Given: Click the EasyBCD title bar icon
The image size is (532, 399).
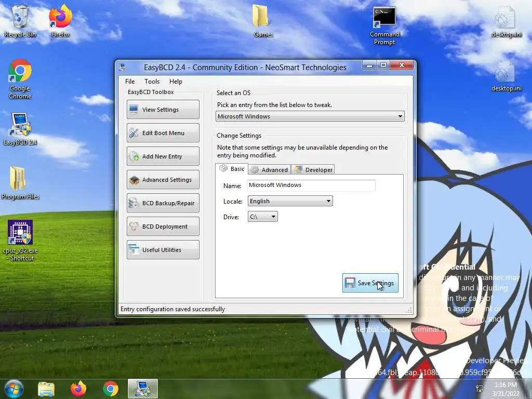Looking at the screenshot, I should click(x=123, y=67).
